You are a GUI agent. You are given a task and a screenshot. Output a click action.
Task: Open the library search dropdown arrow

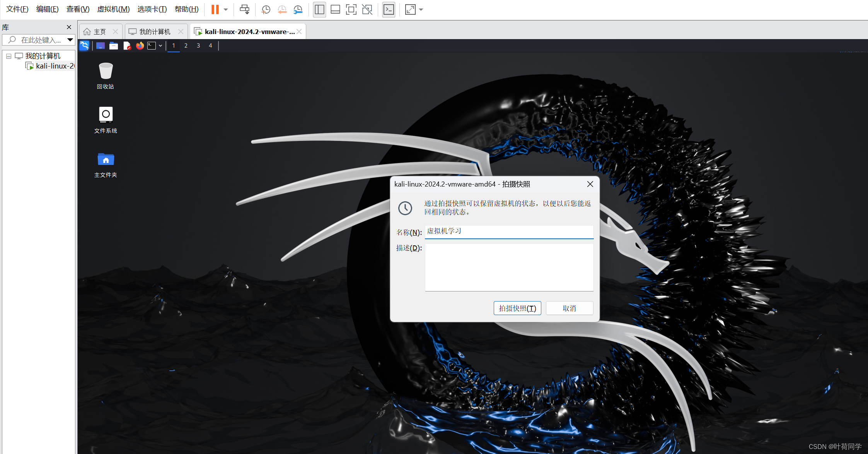pos(70,40)
